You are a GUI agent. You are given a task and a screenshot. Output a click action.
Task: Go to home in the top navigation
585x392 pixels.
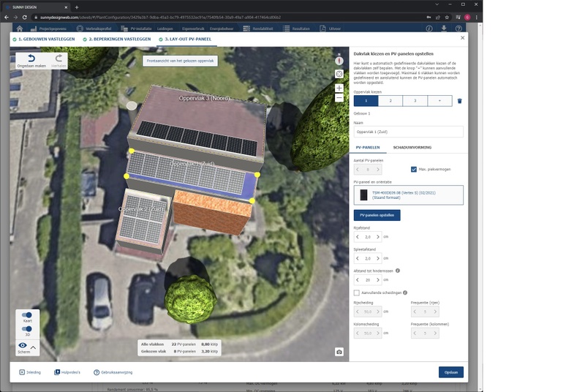[x=20, y=29]
